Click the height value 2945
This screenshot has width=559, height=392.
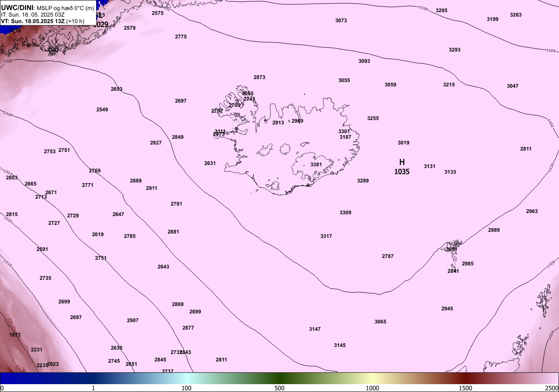(x=447, y=309)
